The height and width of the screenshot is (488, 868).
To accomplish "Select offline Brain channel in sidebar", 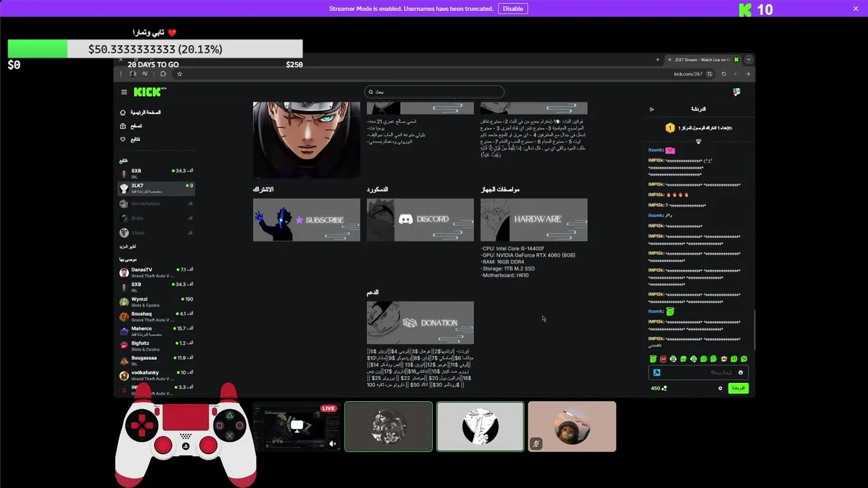I will click(x=156, y=218).
